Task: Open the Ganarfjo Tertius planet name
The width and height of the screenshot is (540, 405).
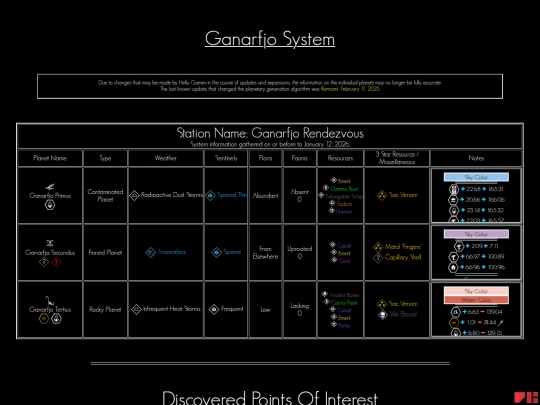Action: pyautogui.click(x=50, y=309)
